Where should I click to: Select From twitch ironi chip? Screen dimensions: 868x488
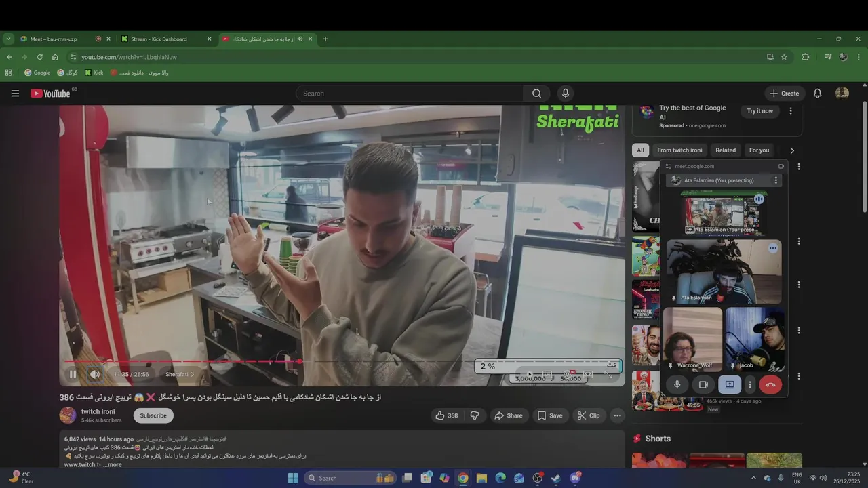(x=679, y=150)
